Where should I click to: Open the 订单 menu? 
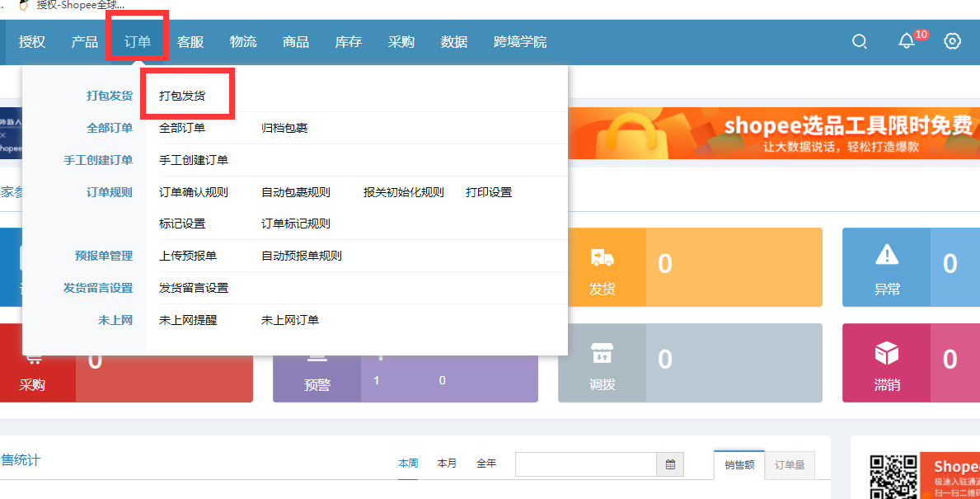[x=138, y=42]
